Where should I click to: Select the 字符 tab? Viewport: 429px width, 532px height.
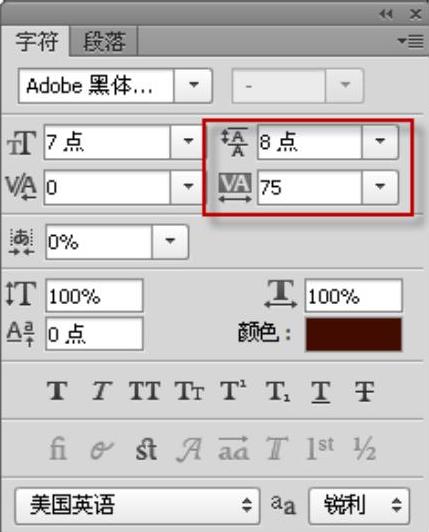(36, 41)
